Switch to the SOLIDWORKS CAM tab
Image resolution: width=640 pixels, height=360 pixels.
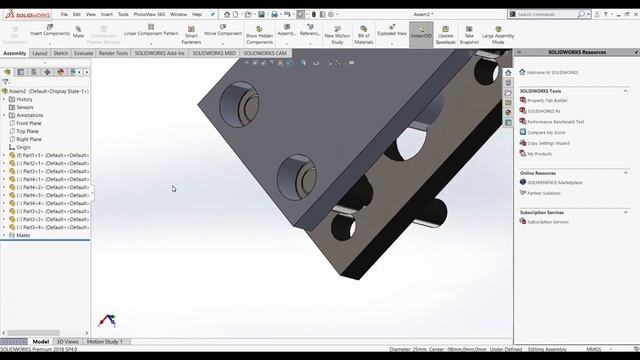coord(265,53)
